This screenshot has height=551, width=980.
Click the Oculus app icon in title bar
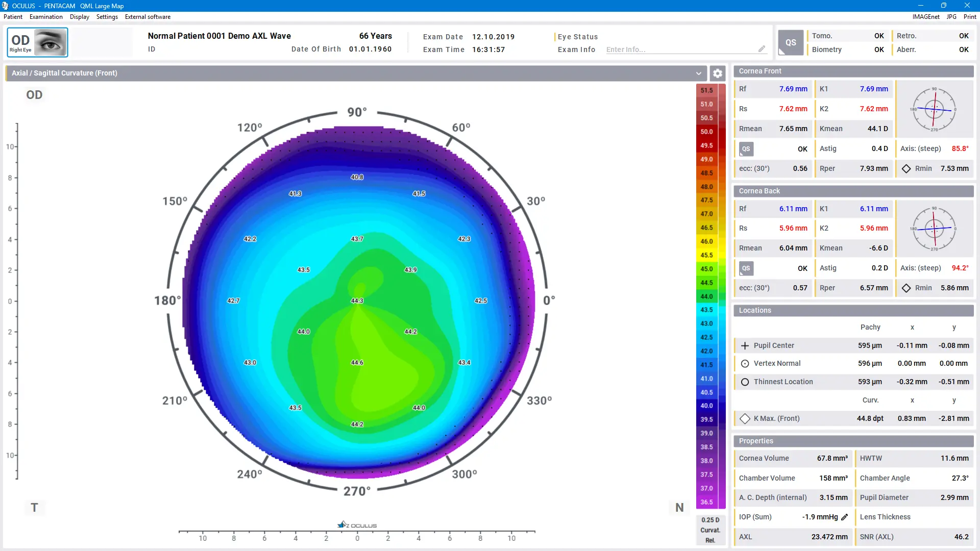point(5,6)
